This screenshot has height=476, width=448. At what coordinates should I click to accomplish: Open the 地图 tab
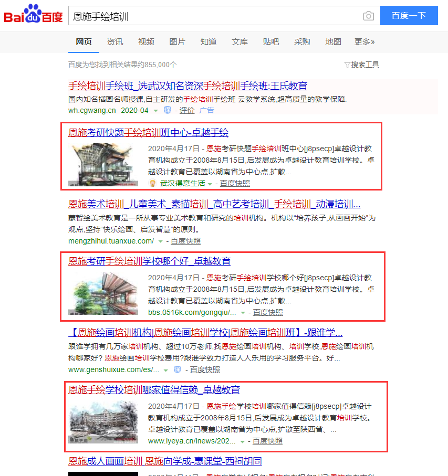point(333,42)
